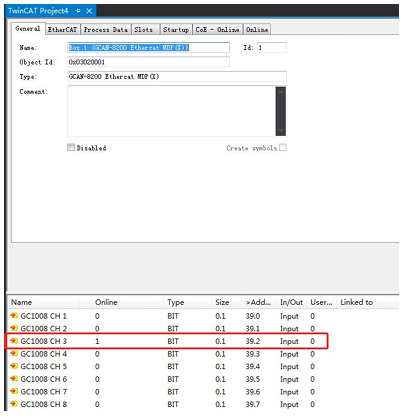This screenshot has width=405, height=419.
Task: Open the CoE - Online tab
Action: tap(217, 30)
